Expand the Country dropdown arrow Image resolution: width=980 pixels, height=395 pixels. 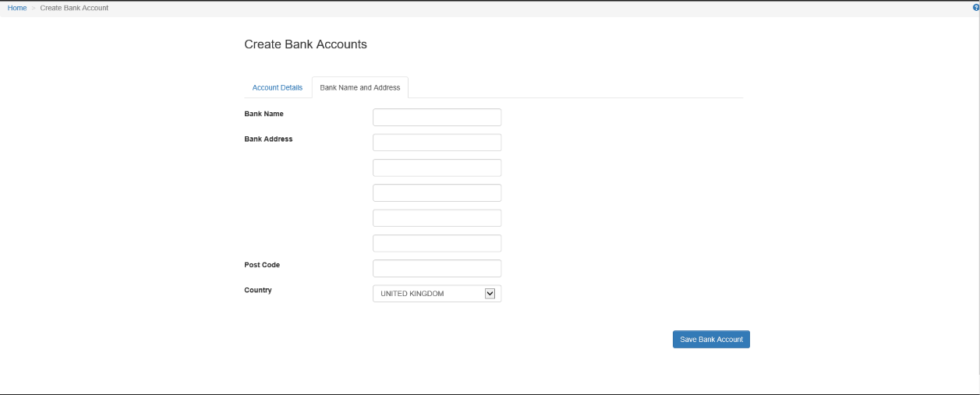[x=490, y=294]
